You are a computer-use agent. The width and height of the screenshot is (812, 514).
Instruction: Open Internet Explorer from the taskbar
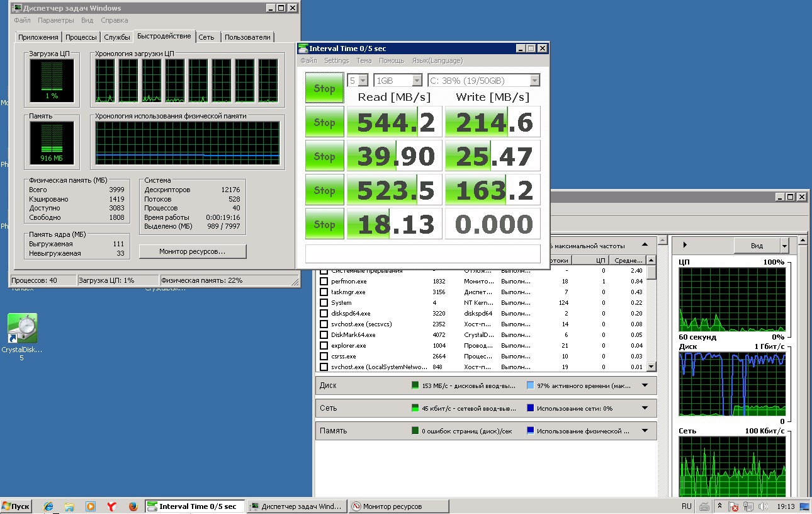[48, 506]
